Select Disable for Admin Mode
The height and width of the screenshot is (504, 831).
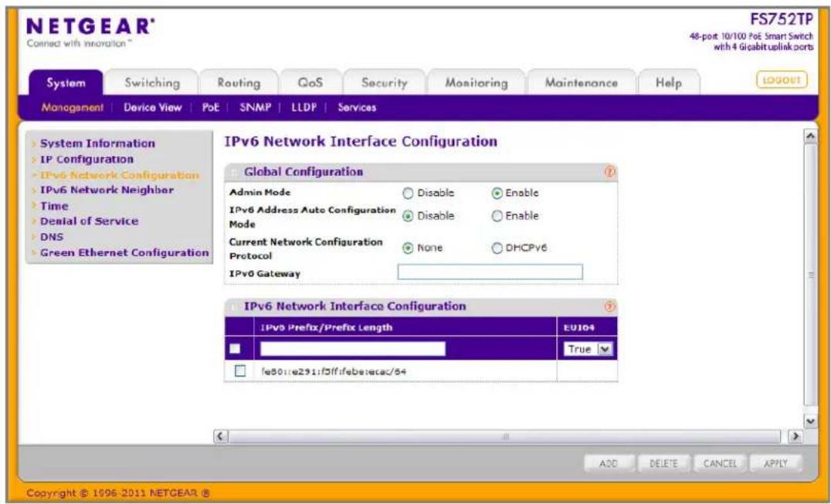[x=407, y=193]
